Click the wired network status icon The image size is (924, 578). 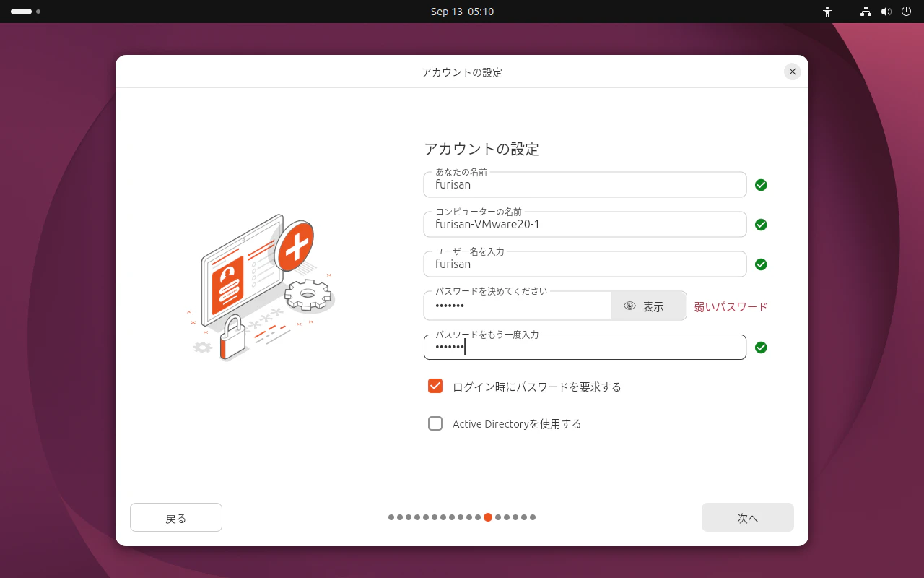coord(866,12)
